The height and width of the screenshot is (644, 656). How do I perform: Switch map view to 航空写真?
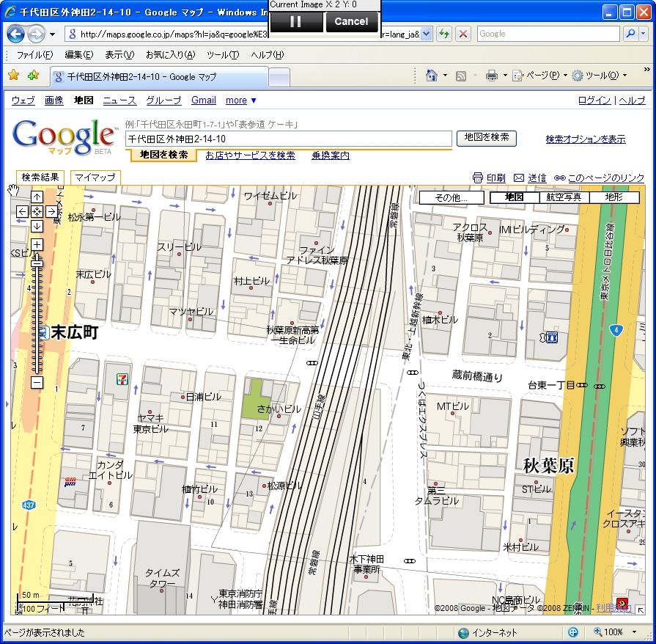coord(564,197)
